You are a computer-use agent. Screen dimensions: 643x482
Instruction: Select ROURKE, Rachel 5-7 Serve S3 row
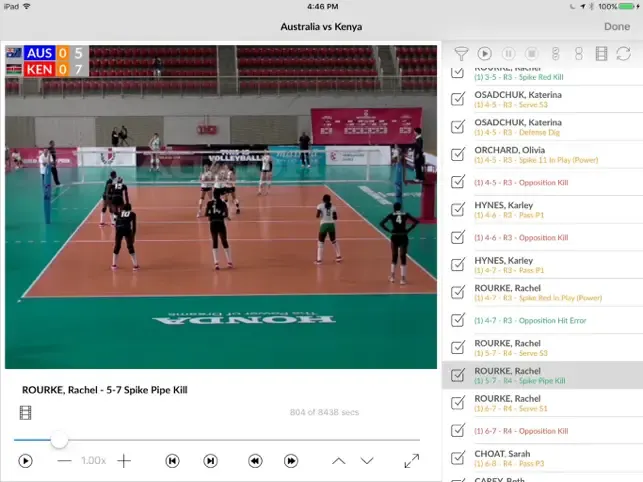pyautogui.click(x=543, y=348)
